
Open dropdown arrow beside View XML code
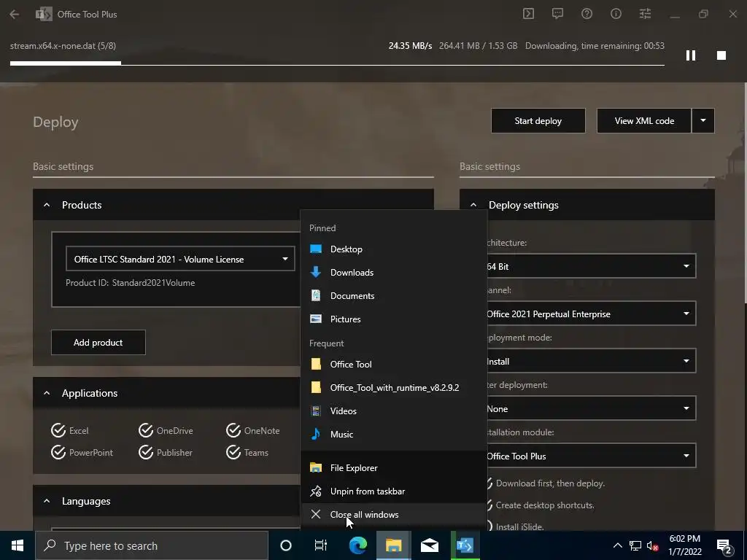(x=703, y=121)
